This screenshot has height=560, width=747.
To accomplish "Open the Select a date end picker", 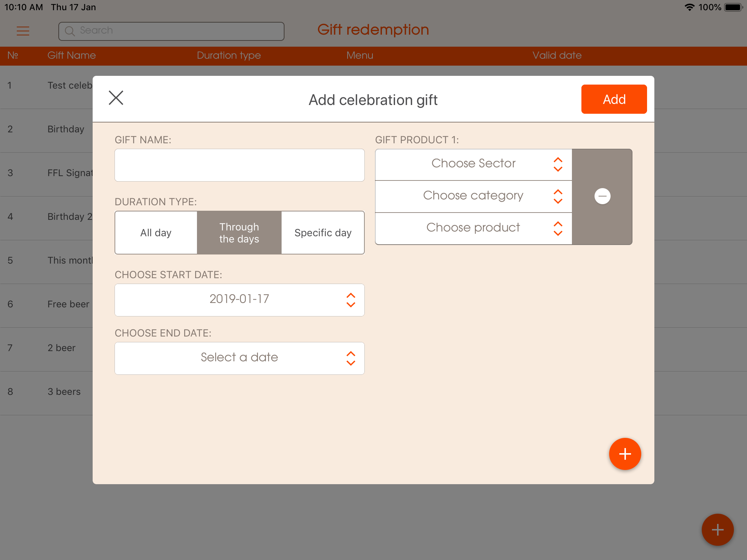I will coord(239,358).
